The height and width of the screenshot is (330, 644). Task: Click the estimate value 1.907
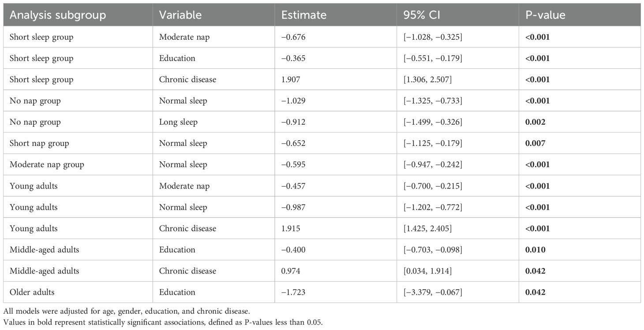point(291,79)
